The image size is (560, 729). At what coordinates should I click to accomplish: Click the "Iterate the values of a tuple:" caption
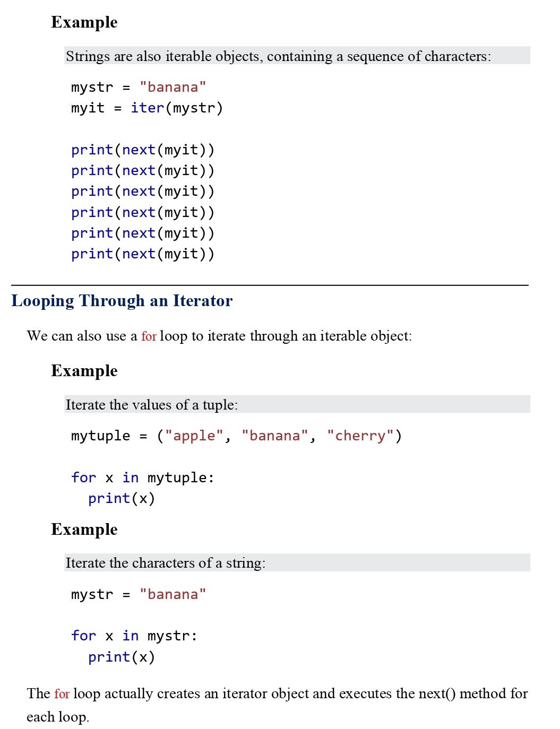(x=151, y=405)
